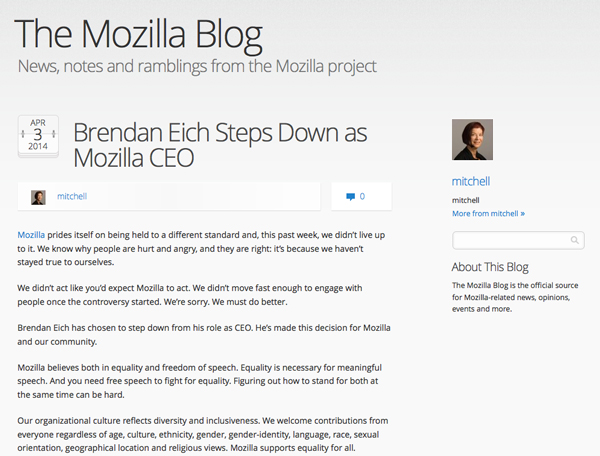Screen dimensions: 600x456
Task: Click the search magnifier icon
Action: pos(575,240)
